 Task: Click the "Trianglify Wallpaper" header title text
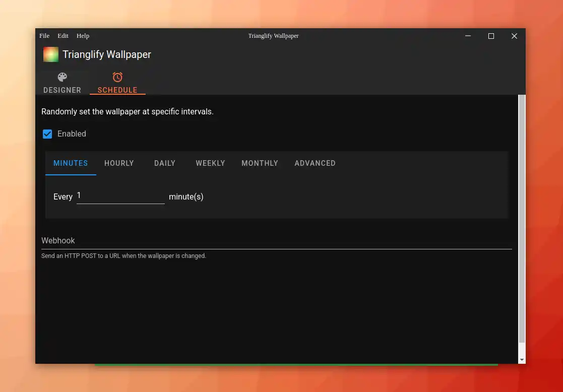point(107,54)
